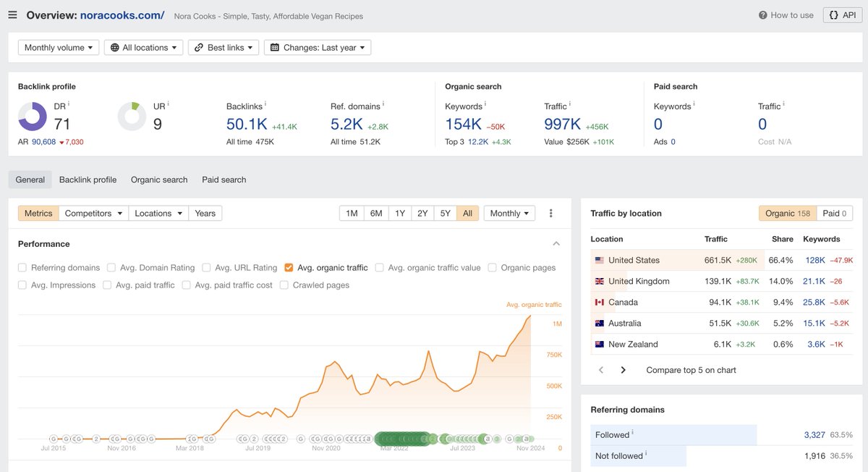This screenshot has height=472, width=868.
Task: Click the Backlinks info icon
Action: pos(265,105)
